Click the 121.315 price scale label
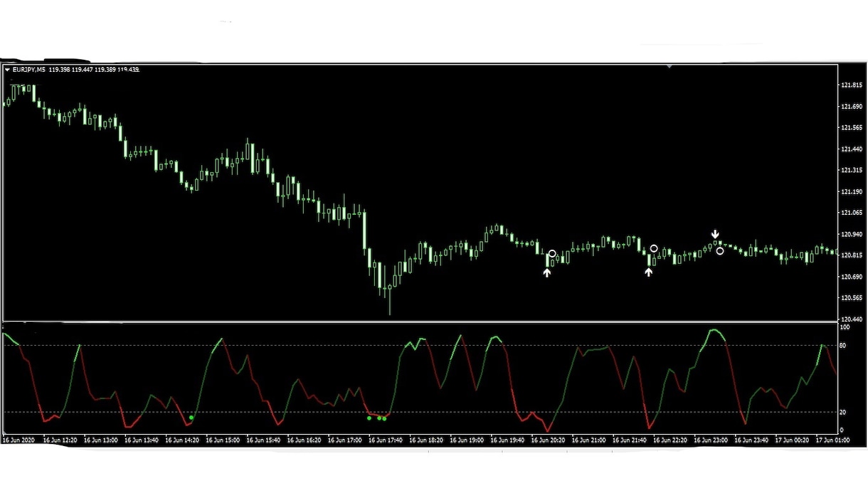This screenshot has width=868, height=488. click(852, 170)
